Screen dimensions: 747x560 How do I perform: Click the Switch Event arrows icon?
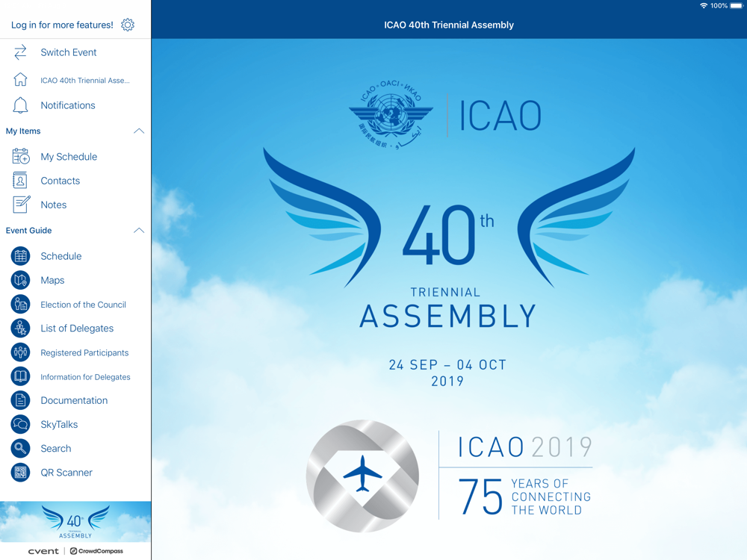[20, 52]
